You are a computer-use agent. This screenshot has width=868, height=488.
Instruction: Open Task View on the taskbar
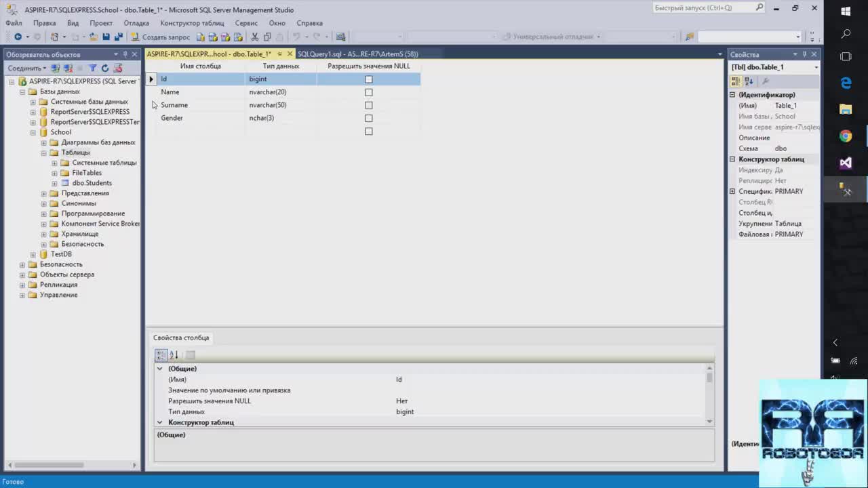(846, 56)
